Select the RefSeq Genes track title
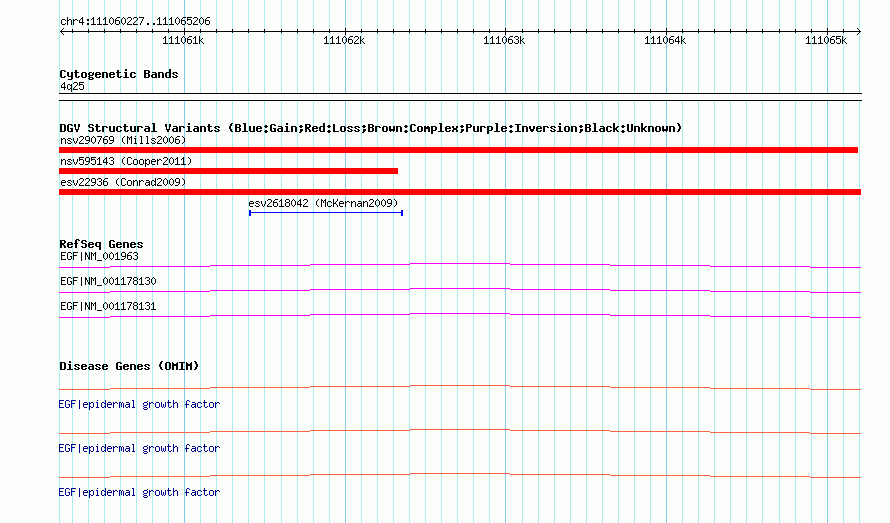Viewport: 890px width, 523px height. pyautogui.click(x=101, y=244)
